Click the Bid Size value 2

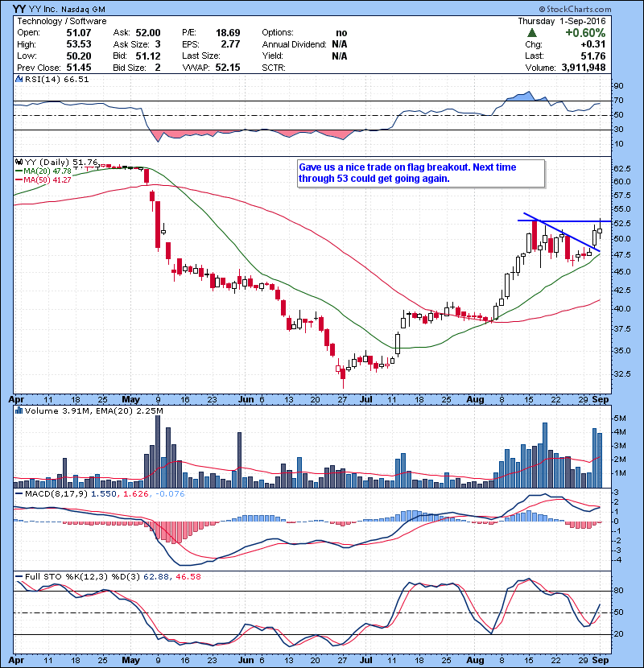(158, 68)
